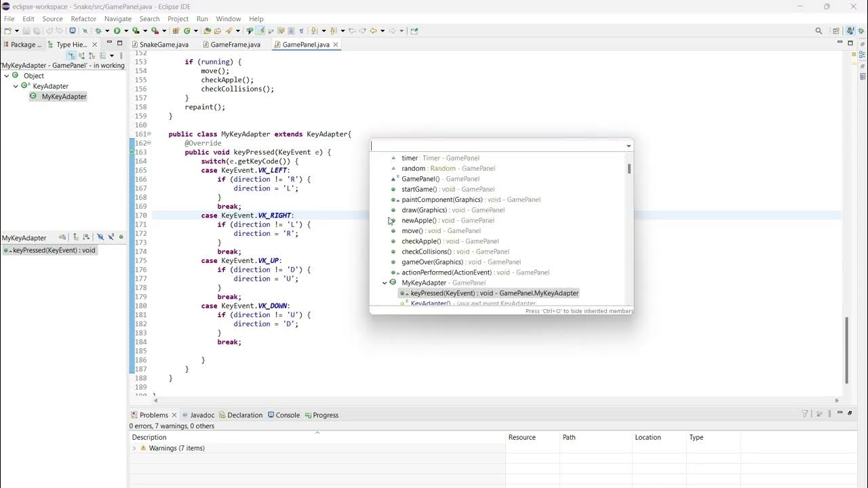Switch to the Javadoc tab

pyautogui.click(x=198, y=415)
